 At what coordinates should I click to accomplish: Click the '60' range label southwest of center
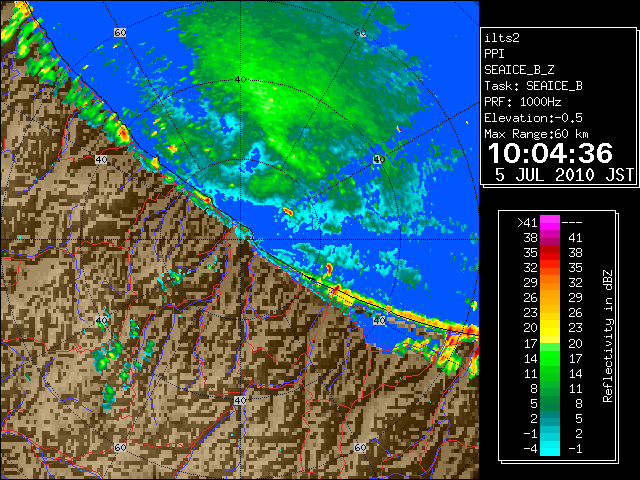[120, 447]
